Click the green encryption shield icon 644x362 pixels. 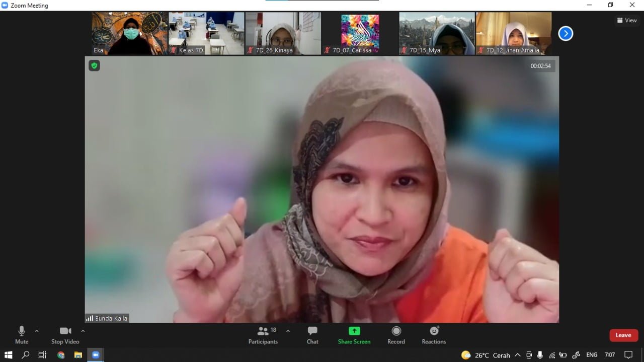coord(94,65)
